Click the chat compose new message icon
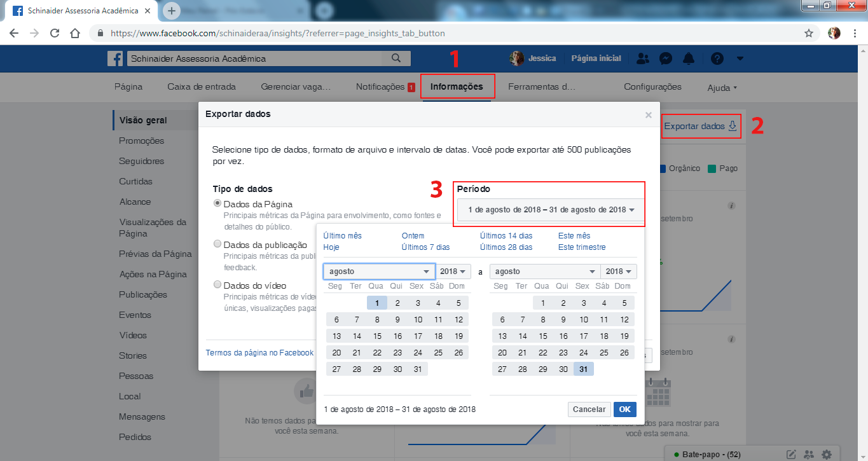The width and height of the screenshot is (868, 461). click(x=791, y=454)
